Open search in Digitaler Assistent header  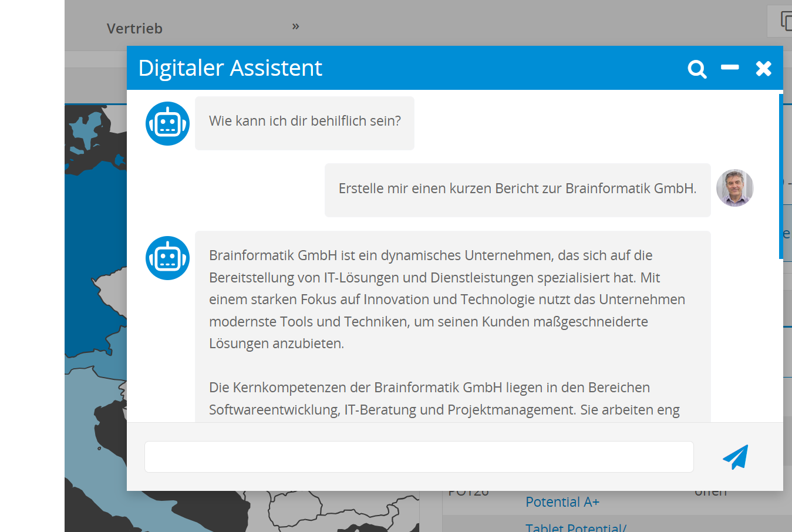[697, 69]
